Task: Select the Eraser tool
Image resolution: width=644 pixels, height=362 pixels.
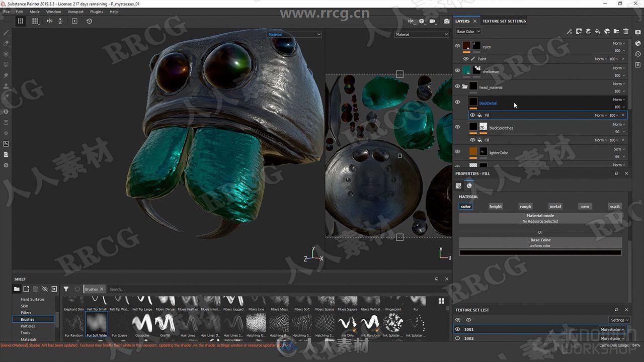Action: coord(6,43)
